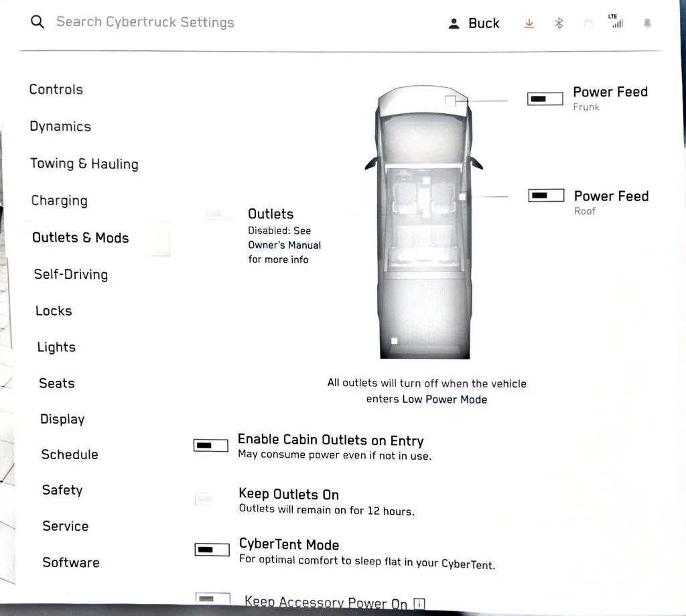Open the Service menu
The width and height of the screenshot is (686, 616).
pyautogui.click(x=66, y=526)
